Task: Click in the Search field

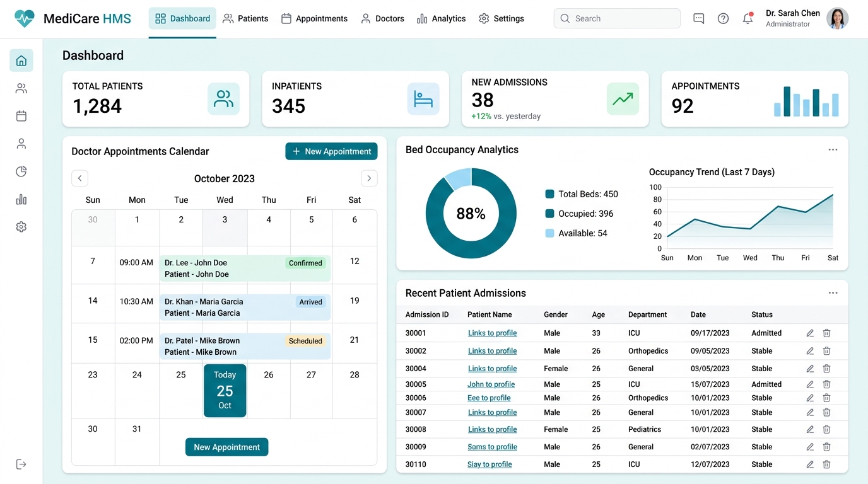Action: coord(617,18)
